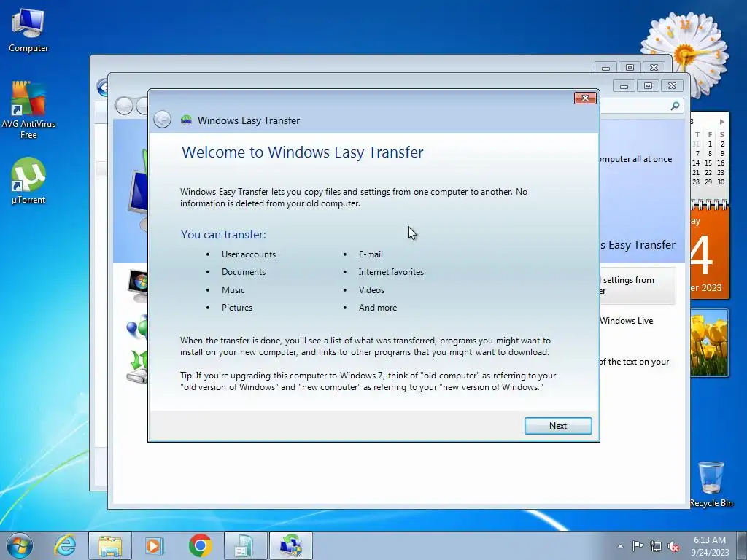This screenshot has height=560, width=747.
Task: Select day 22 in the calendar gadget
Action: (708, 172)
